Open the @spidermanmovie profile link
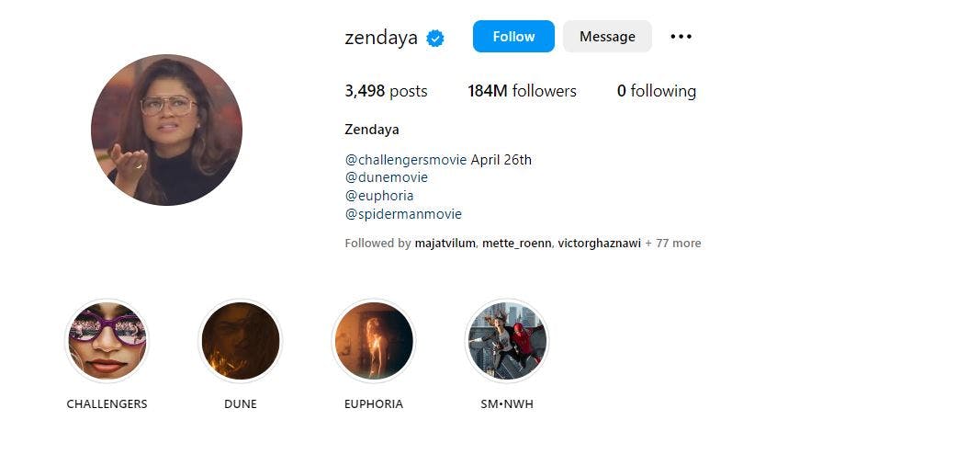 [403, 214]
